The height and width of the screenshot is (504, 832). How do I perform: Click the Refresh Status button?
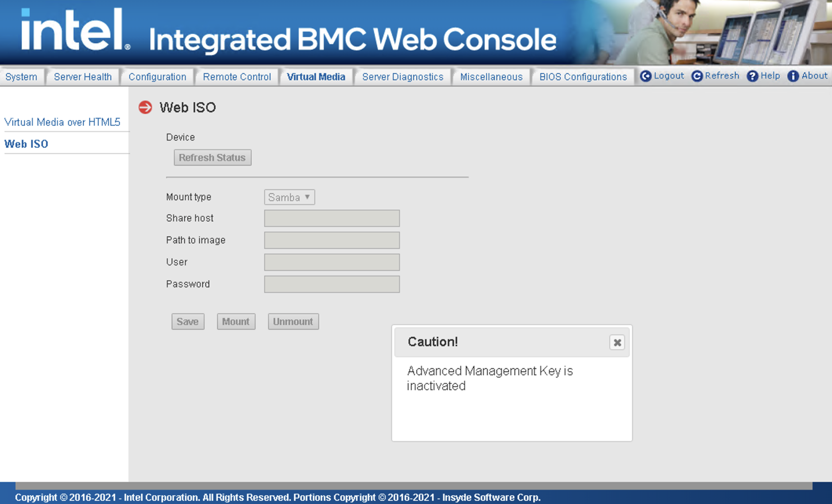pyautogui.click(x=212, y=157)
